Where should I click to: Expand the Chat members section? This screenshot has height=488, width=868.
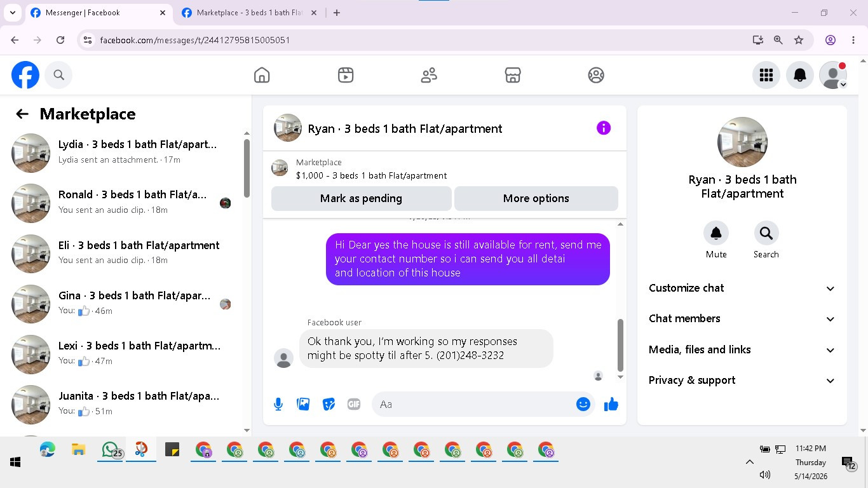[742, 318]
